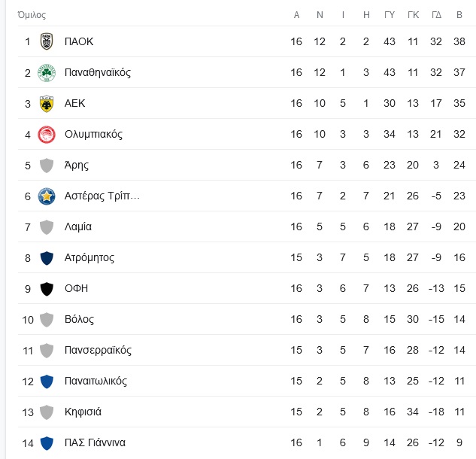
Task: Click the Ατρόμητος dark blue shield icon
Action: point(47,258)
